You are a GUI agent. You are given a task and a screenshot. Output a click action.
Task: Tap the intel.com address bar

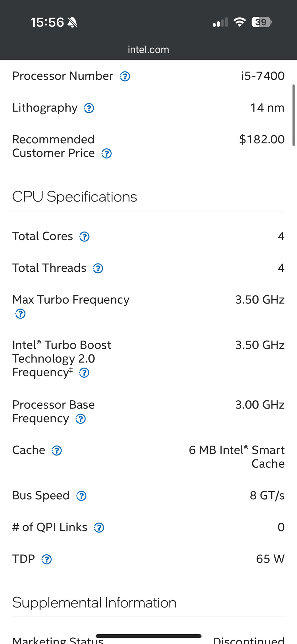pos(148,50)
